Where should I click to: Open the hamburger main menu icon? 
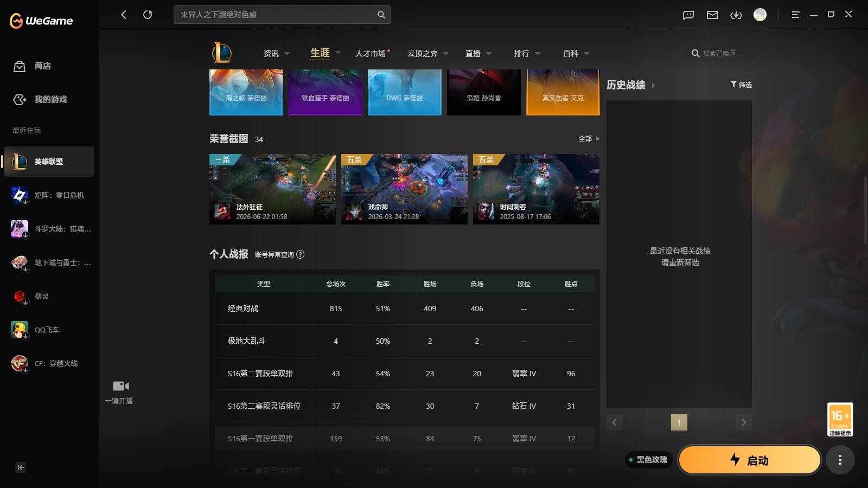[x=795, y=15]
